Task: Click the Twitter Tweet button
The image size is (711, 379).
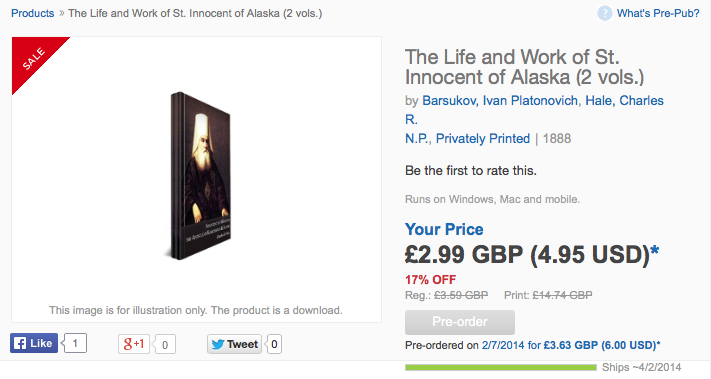Action: pos(235,344)
